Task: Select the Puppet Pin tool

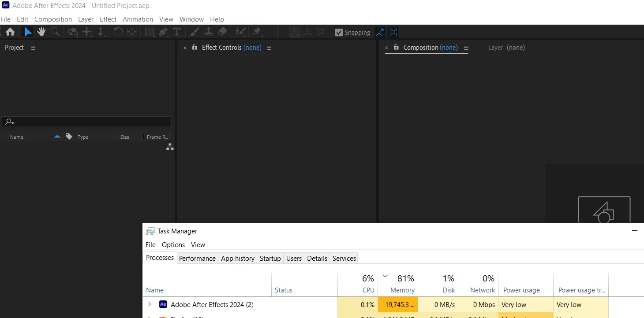Action: 257,32
